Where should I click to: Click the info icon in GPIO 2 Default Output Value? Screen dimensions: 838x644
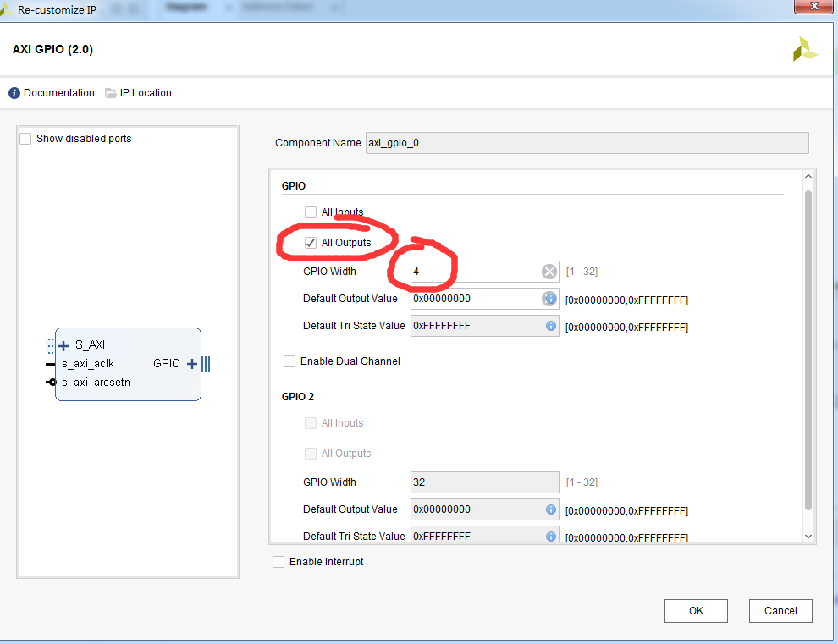(550, 509)
